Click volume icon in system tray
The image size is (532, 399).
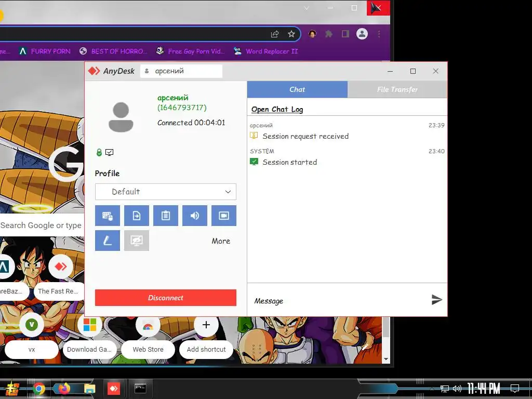coord(457,389)
